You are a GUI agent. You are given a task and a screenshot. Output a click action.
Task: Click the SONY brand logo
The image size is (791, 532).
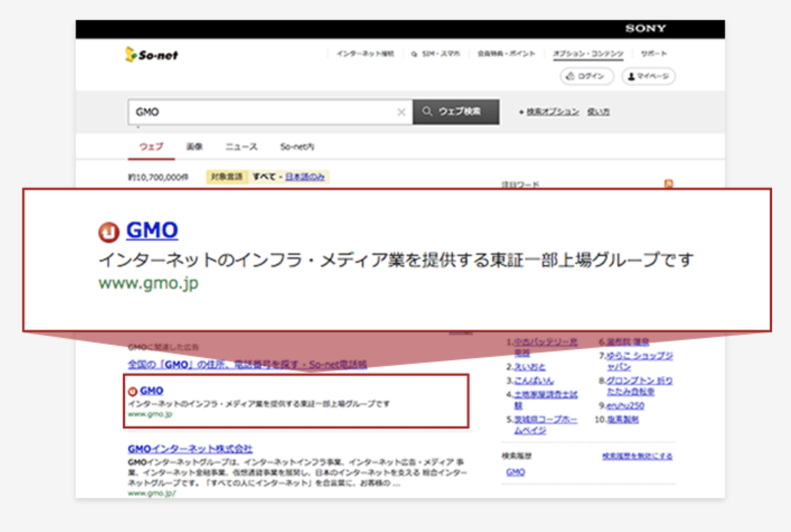tap(645, 29)
